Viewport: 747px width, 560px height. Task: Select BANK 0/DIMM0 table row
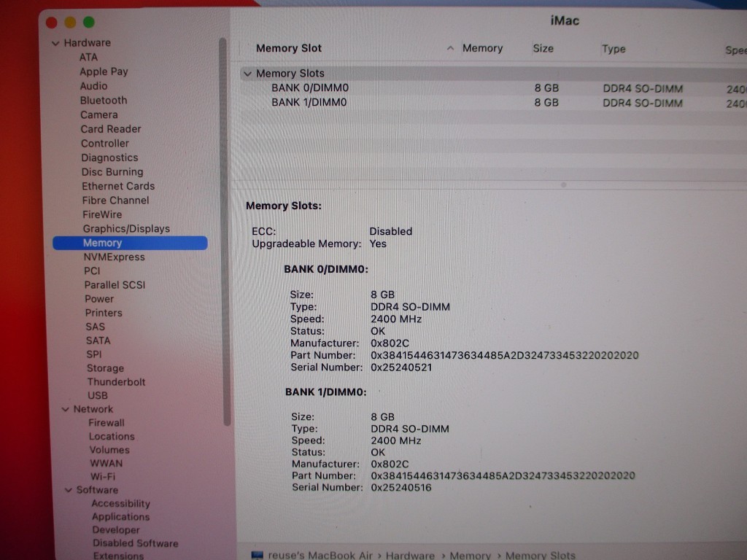[x=493, y=88]
